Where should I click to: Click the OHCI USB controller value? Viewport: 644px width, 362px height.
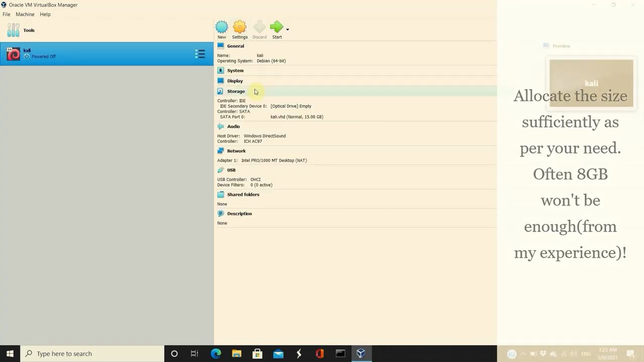tap(256, 179)
